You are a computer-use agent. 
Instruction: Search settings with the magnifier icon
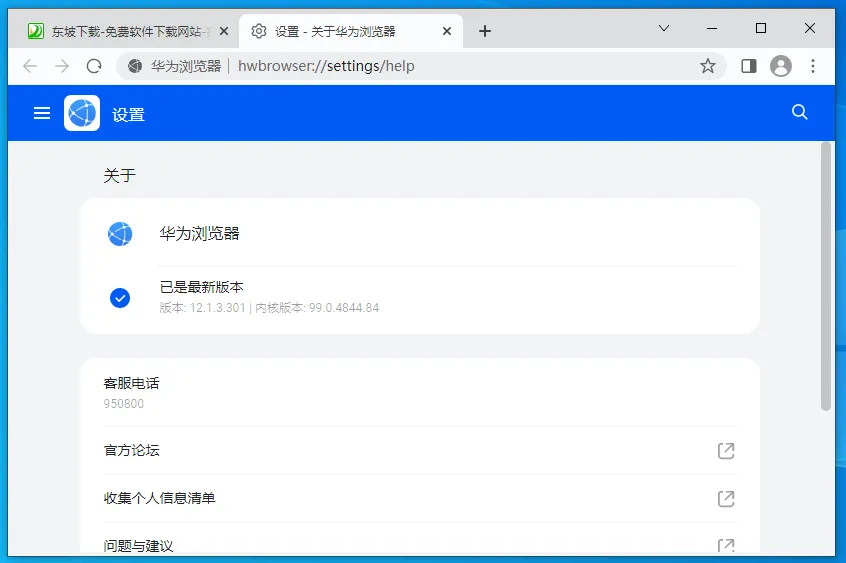click(800, 112)
